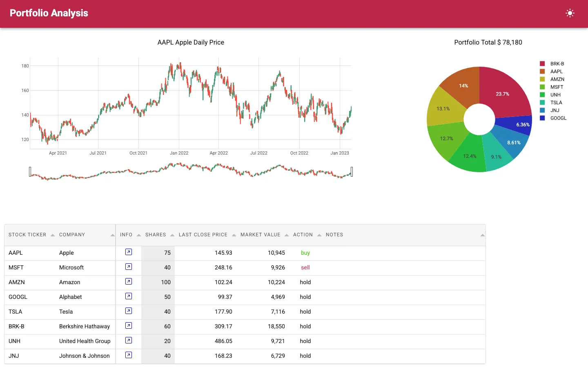
Task: Click the Portfolio Analysis title
Action: coord(49,13)
